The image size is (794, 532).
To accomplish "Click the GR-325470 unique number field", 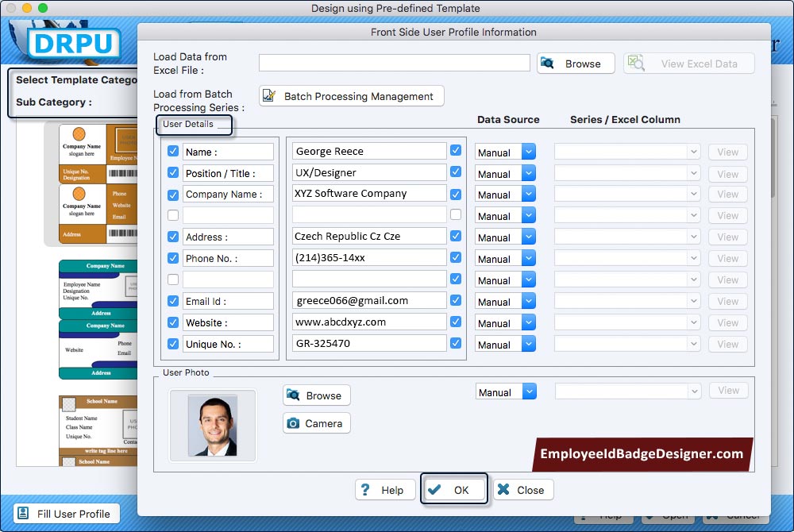I will (x=369, y=343).
